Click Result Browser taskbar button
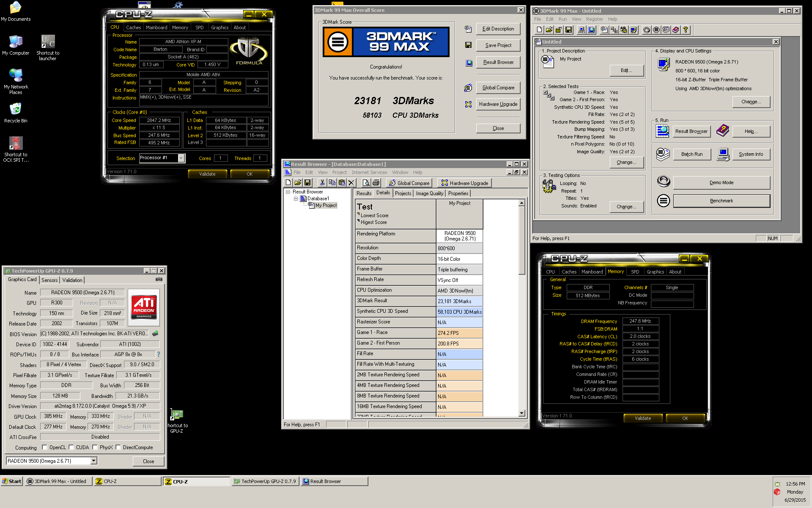 coord(334,481)
